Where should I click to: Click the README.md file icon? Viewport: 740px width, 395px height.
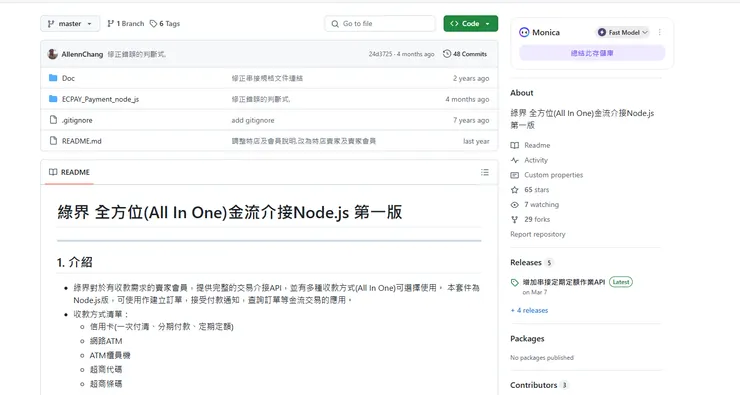click(53, 141)
